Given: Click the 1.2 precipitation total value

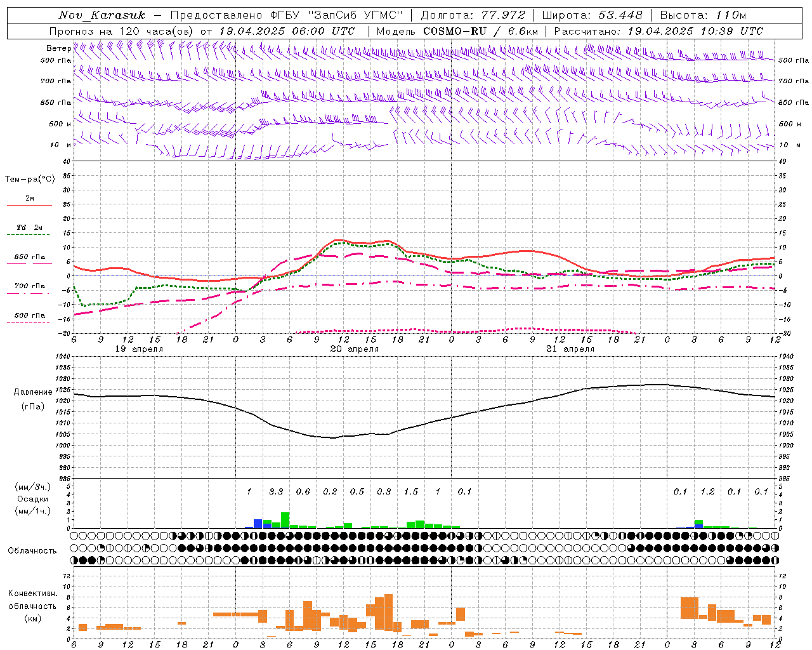Looking at the screenshot, I should [707, 492].
